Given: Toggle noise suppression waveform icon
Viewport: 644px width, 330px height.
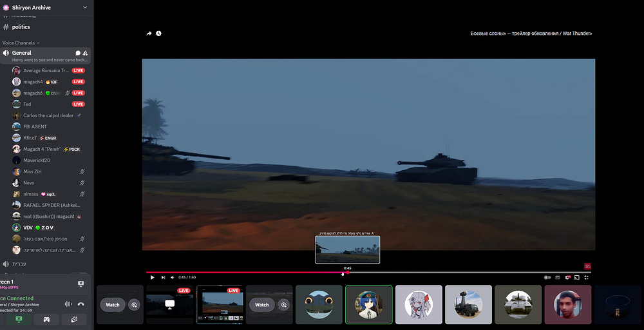Looking at the screenshot, I should coord(68,304).
